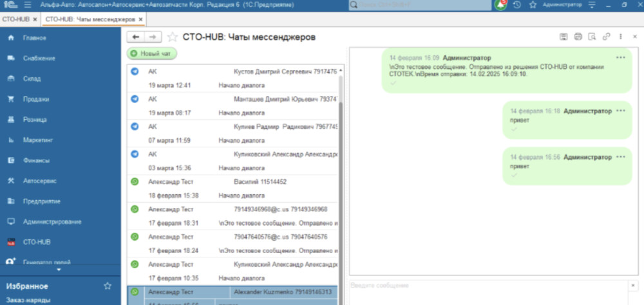644x305 pixels.
Task: Close the СТО-HUB tab
Action: [x=35, y=19]
